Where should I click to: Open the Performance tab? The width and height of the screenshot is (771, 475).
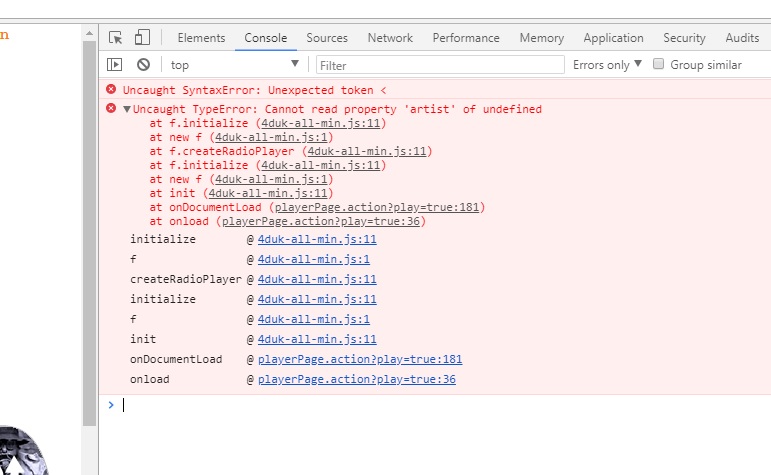coord(466,38)
